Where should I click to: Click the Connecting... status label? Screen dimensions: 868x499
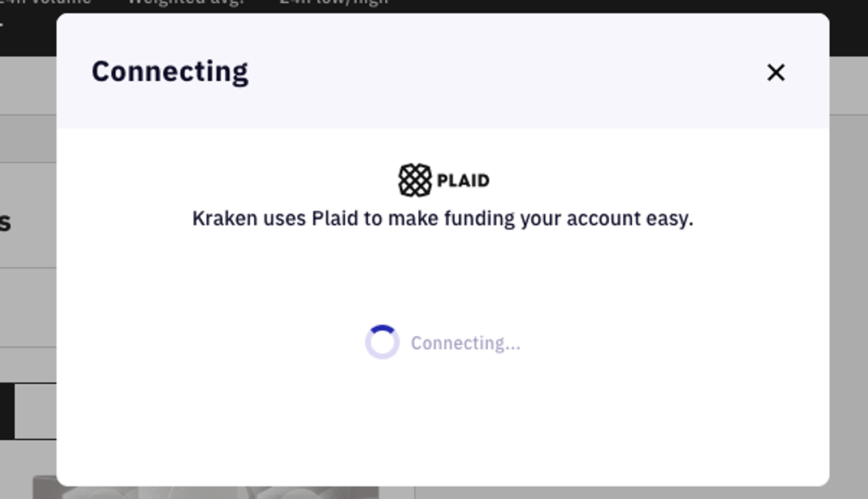[466, 342]
